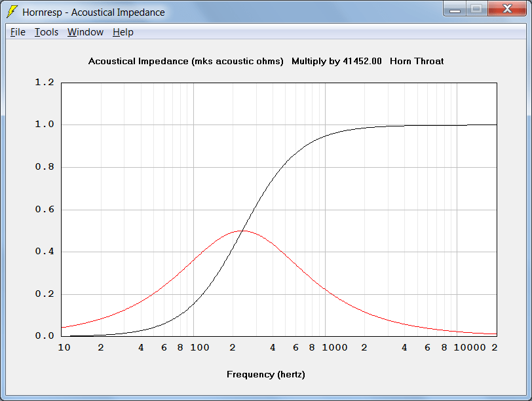The image size is (532, 401).
Task: Click the 'Frequency (hertz)' axis label
Action: point(265,375)
